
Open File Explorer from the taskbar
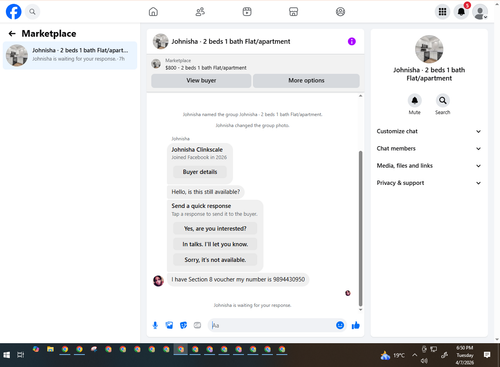pyautogui.click(x=50, y=349)
